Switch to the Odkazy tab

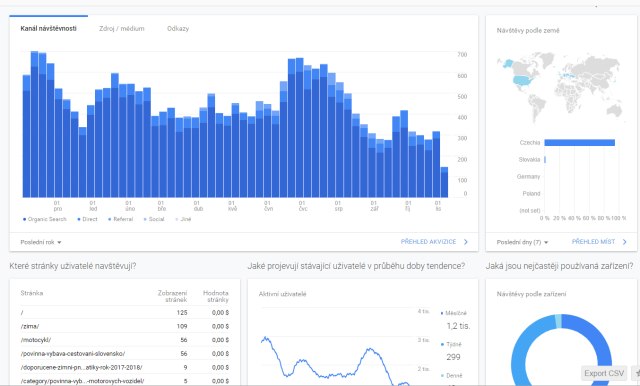coord(178,29)
